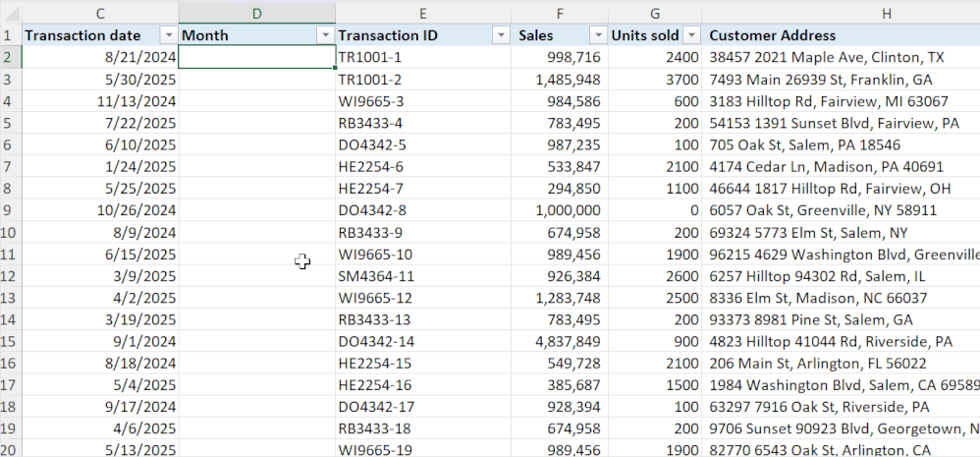Select row 15 header
Screen dimensions: 980x457
[x=11, y=342]
